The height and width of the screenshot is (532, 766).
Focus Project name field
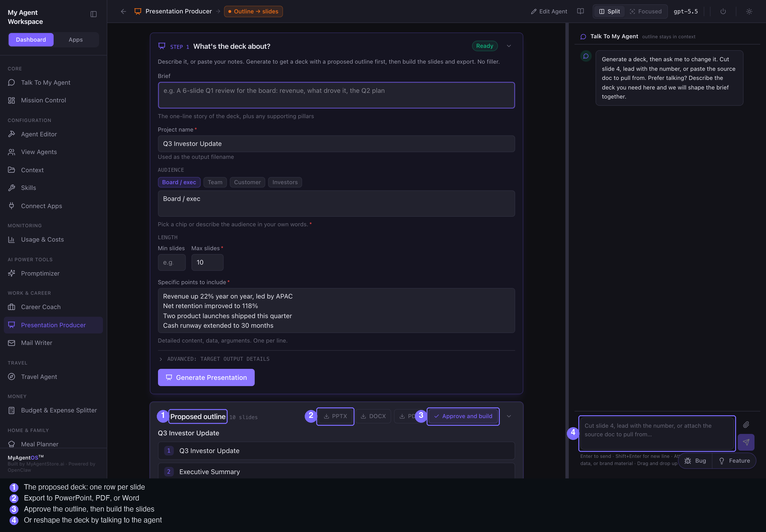tap(336, 144)
